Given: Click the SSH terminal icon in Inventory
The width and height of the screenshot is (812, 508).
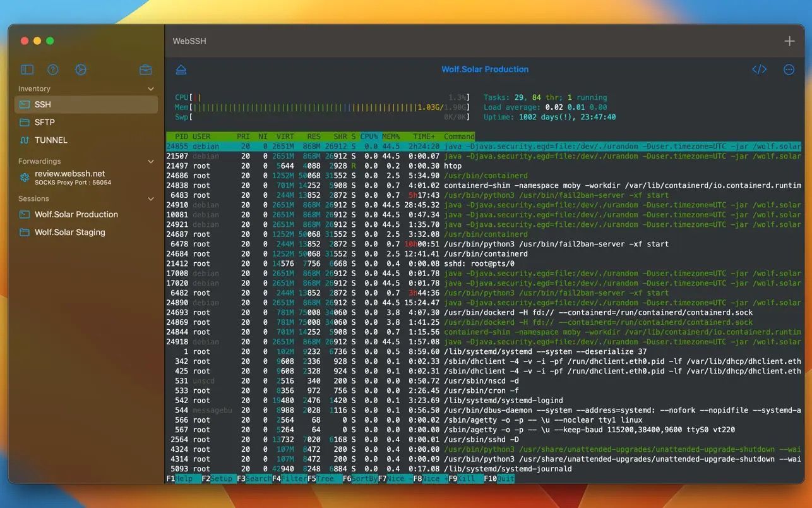Looking at the screenshot, I should coord(25,104).
